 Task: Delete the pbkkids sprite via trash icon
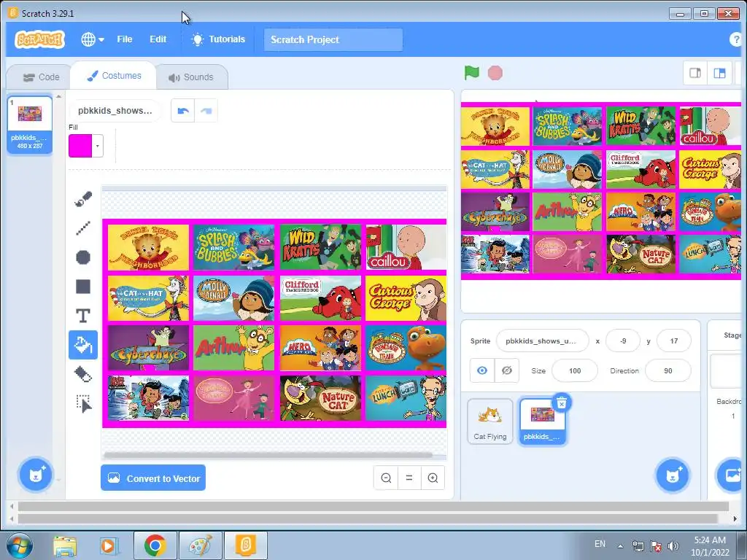(x=562, y=403)
